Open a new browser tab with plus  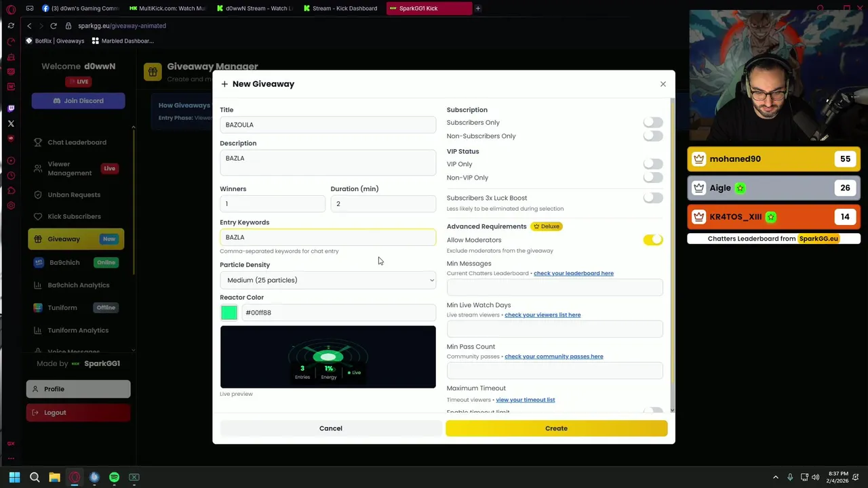477,8
